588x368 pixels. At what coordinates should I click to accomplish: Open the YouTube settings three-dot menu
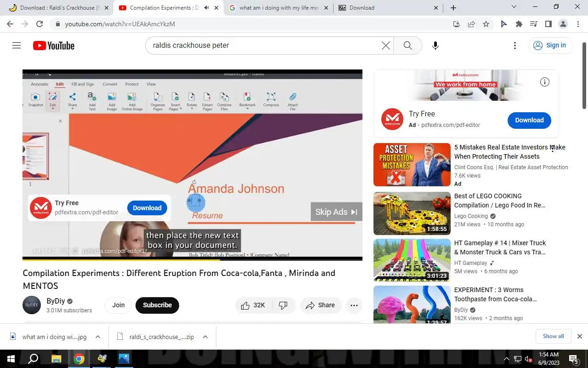pos(515,45)
